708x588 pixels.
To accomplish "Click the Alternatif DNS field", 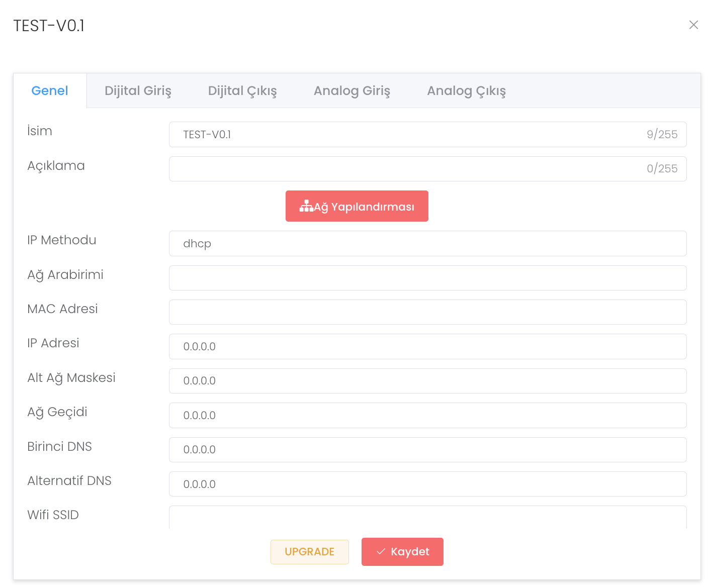I will pos(427,484).
